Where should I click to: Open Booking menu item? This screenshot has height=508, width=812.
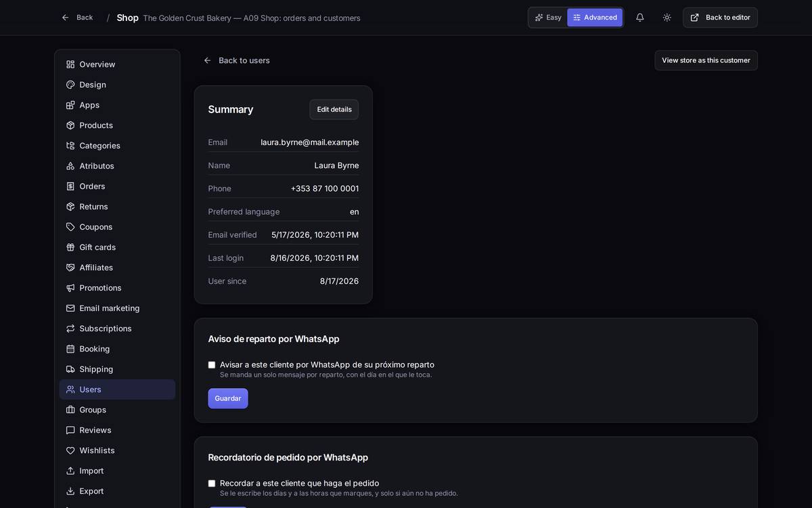[117, 349]
